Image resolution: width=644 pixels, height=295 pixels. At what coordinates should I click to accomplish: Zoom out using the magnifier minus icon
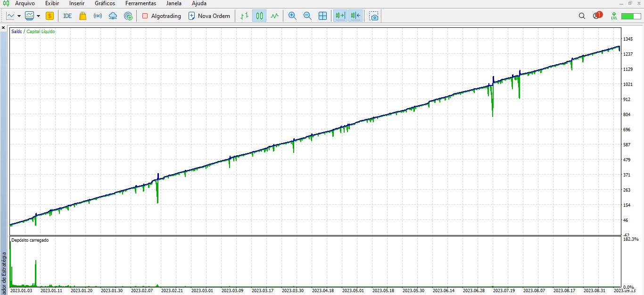click(x=307, y=16)
